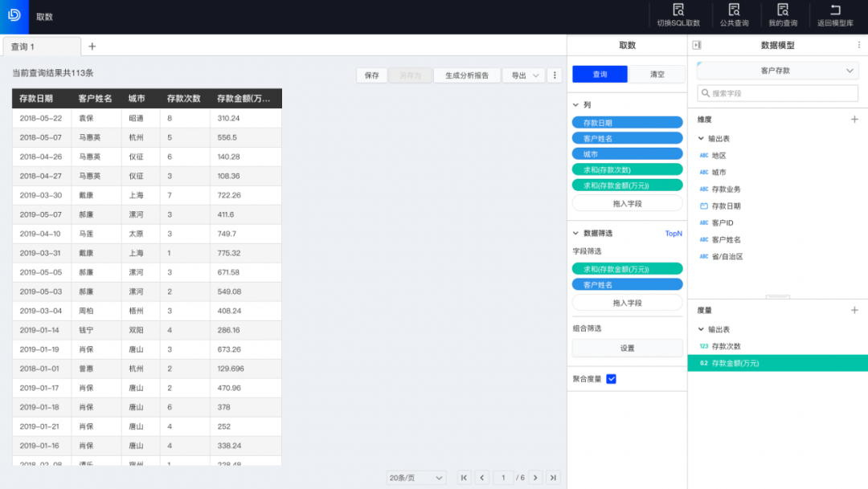Open the 20条/页 page size dropdown
868x489 pixels.
click(416, 478)
